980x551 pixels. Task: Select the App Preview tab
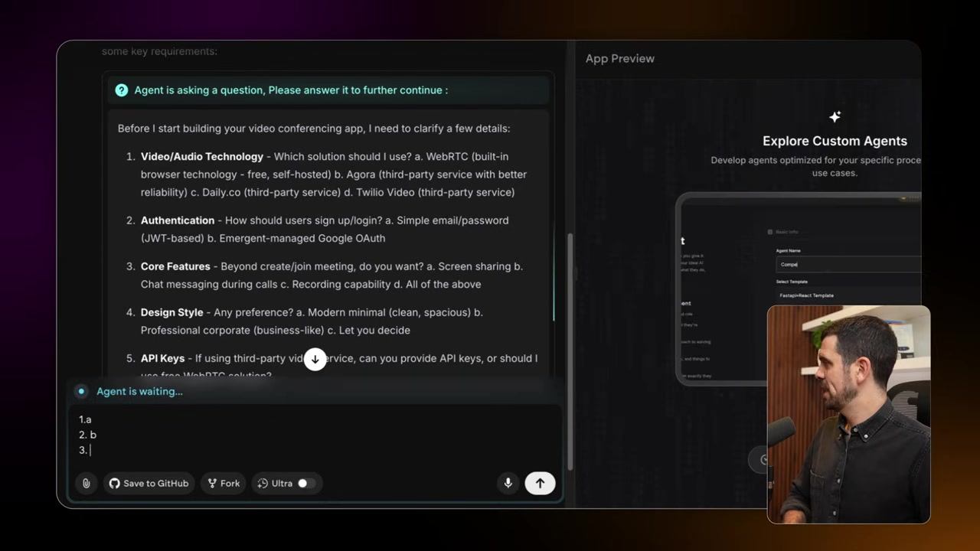(619, 58)
